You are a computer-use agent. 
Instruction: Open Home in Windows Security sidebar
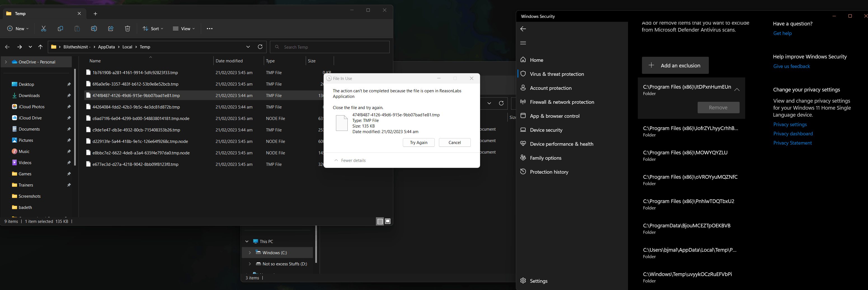tap(537, 60)
